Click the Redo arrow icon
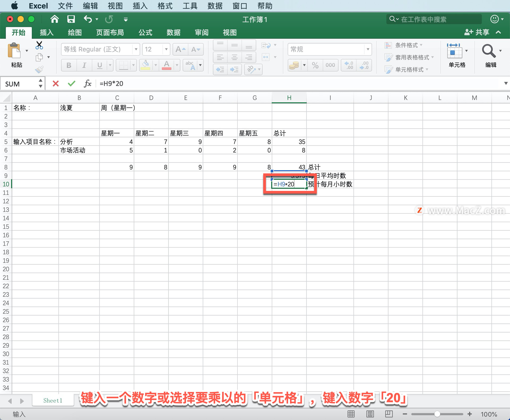The image size is (510, 420). coord(109,19)
